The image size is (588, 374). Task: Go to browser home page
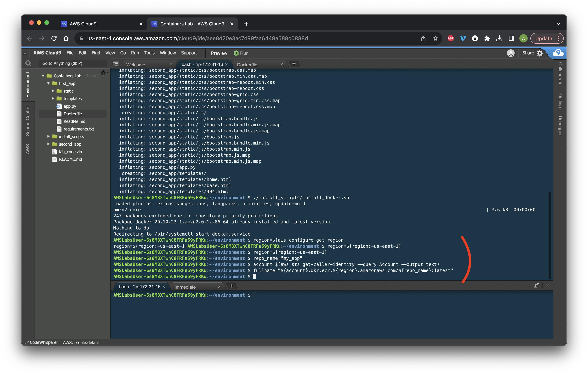tap(66, 38)
